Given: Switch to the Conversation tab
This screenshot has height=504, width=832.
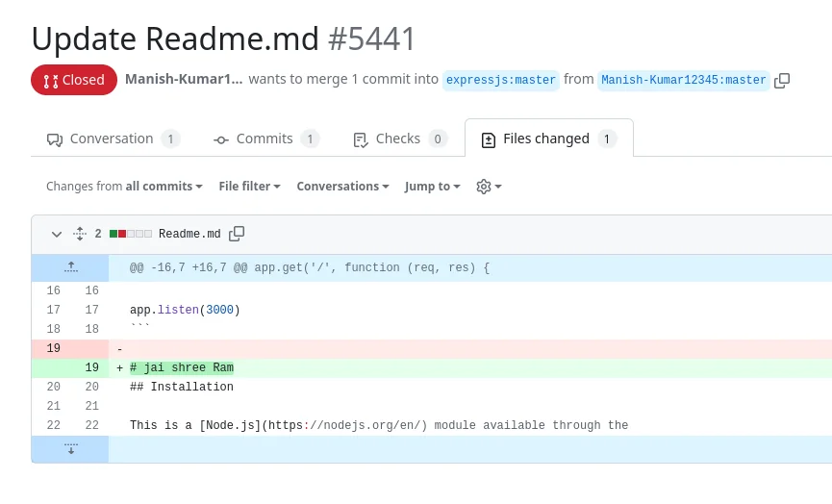Looking at the screenshot, I should [113, 139].
